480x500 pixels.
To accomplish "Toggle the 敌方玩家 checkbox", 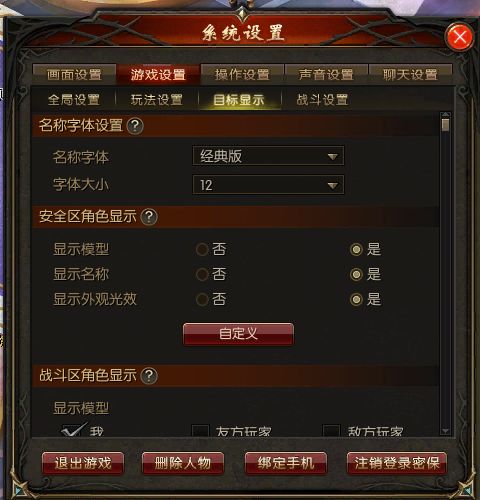I will click(x=332, y=430).
